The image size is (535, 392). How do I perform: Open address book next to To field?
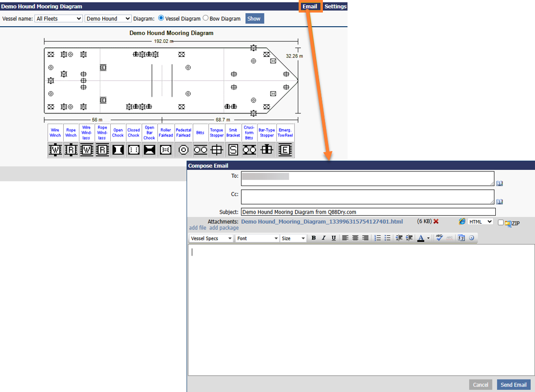pos(499,183)
